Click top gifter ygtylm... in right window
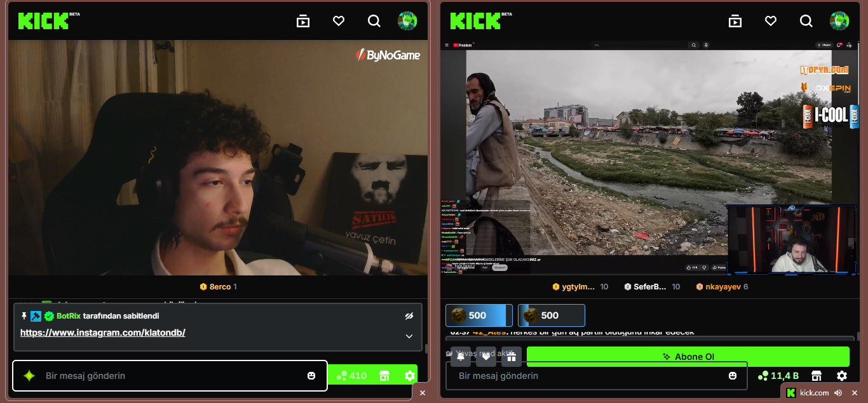Viewport: 868px width, 403px height. pos(580,287)
